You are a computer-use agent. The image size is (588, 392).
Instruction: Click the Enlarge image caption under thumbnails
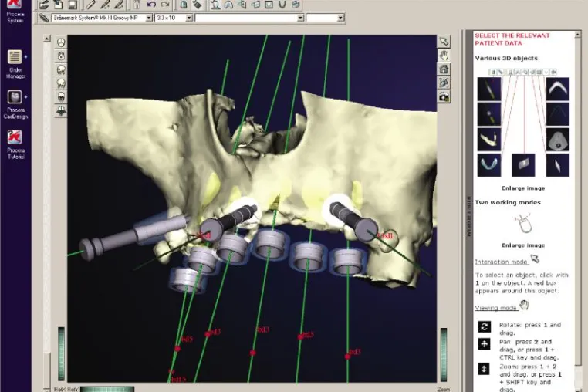523,188
